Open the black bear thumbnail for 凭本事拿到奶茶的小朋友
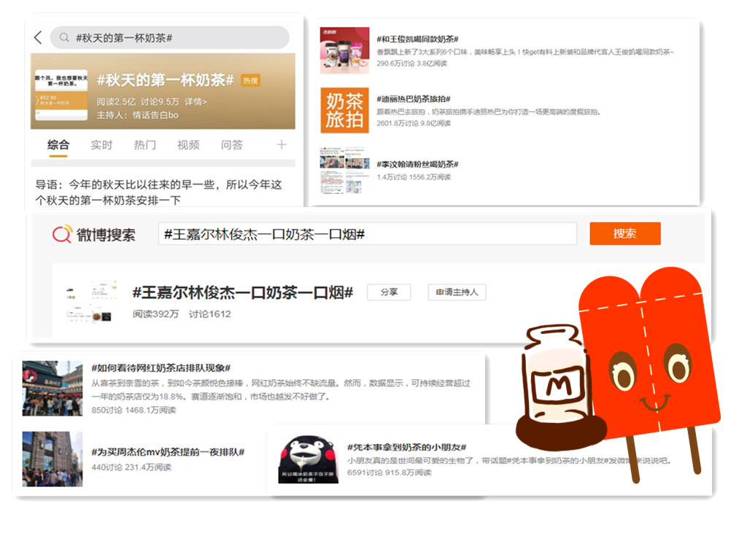The image size is (747, 560). [309, 459]
